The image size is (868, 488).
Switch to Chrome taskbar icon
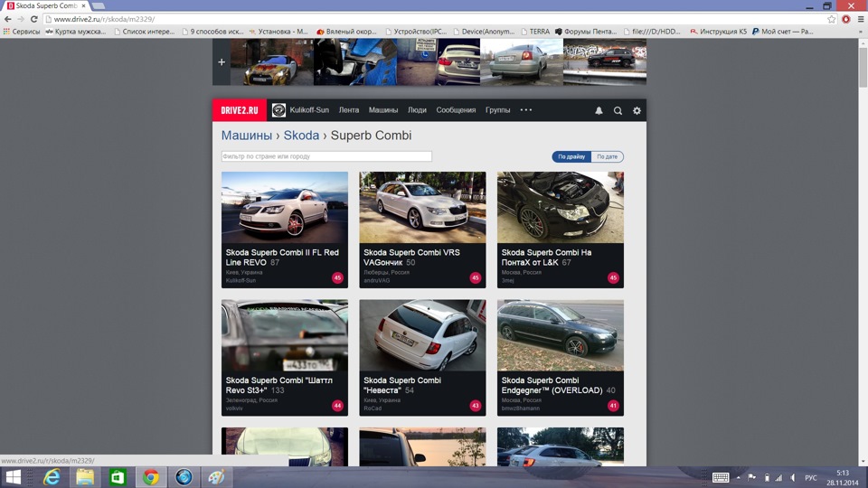point(151,477)
